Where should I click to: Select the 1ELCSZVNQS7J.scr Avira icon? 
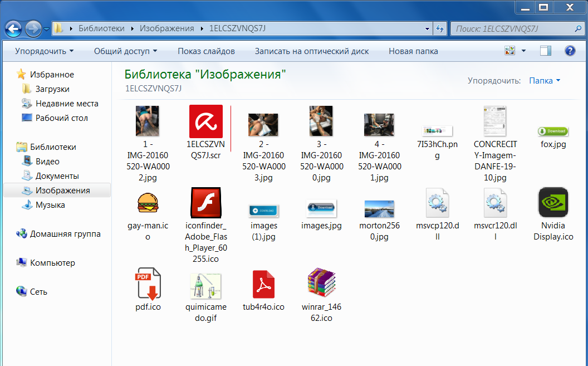click(x=206, y=121)
